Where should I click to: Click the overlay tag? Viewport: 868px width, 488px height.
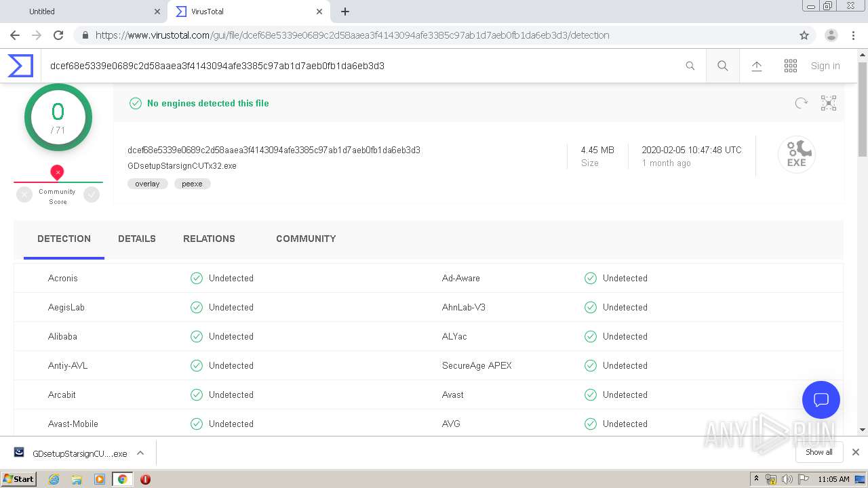point(147,184)
